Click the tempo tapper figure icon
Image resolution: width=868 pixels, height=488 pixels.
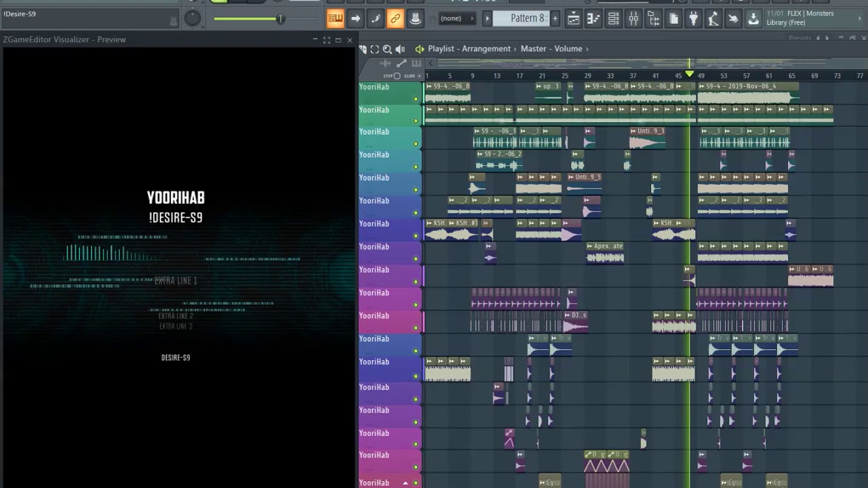(713, 19)
